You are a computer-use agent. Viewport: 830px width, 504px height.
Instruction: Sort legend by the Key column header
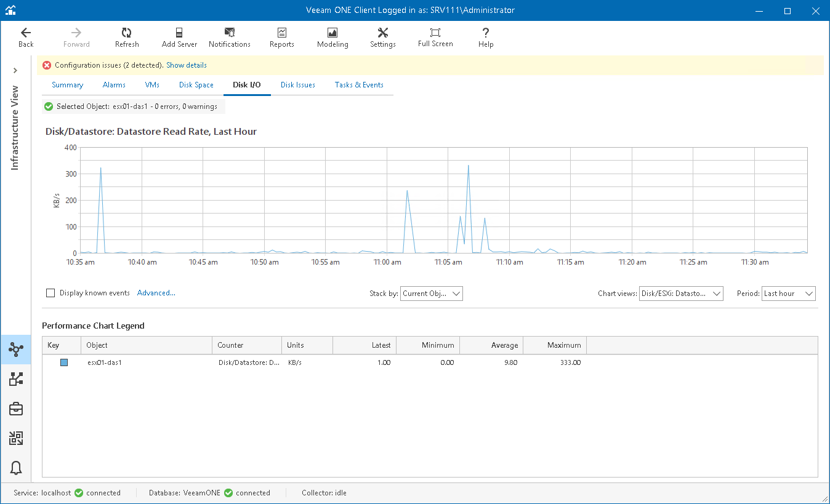(x=62, y=345)
